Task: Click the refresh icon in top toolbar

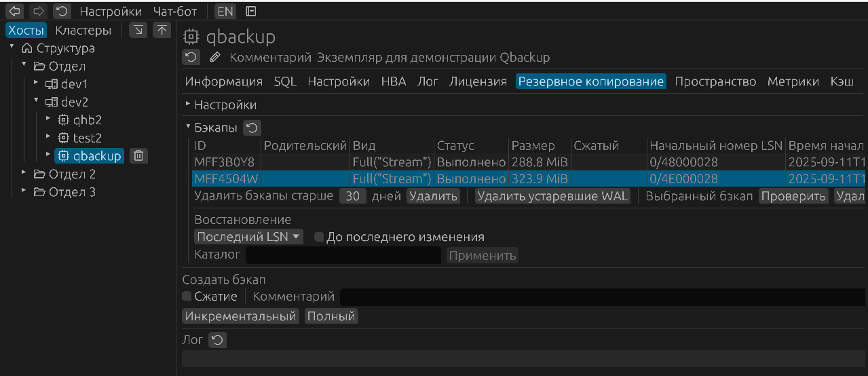Action: coord(62,12)
